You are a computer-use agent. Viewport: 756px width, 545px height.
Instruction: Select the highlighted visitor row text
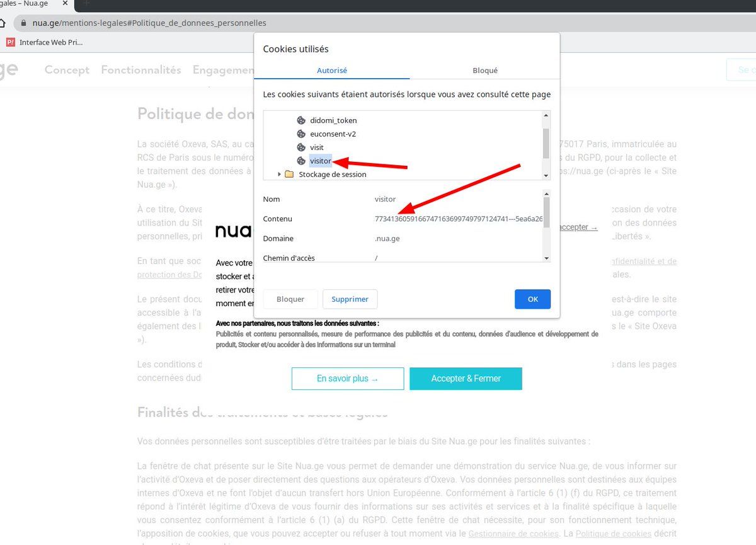[320, 161]
